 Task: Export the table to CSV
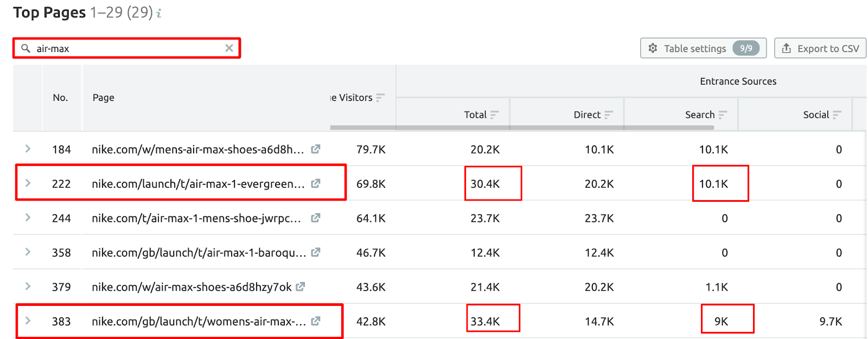pos(820,48)
